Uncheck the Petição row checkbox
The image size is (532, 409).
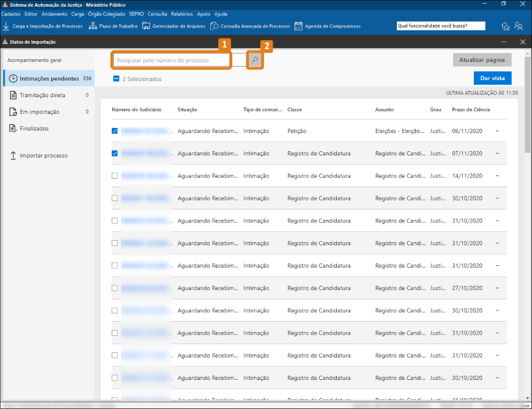point(115,131)
